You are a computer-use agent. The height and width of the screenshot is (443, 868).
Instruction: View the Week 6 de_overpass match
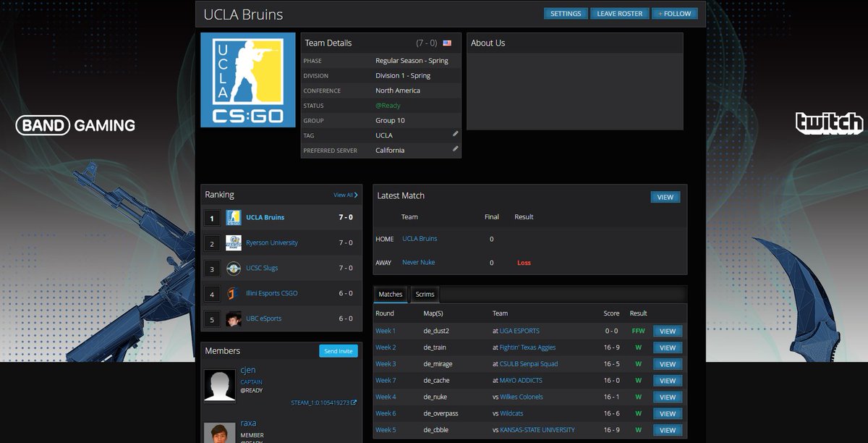(668, 414)
